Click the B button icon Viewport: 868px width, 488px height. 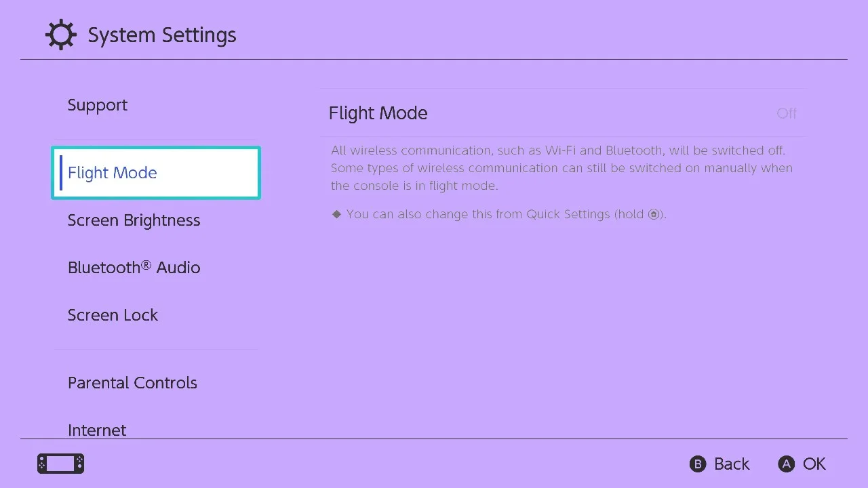tap(698, 464)
